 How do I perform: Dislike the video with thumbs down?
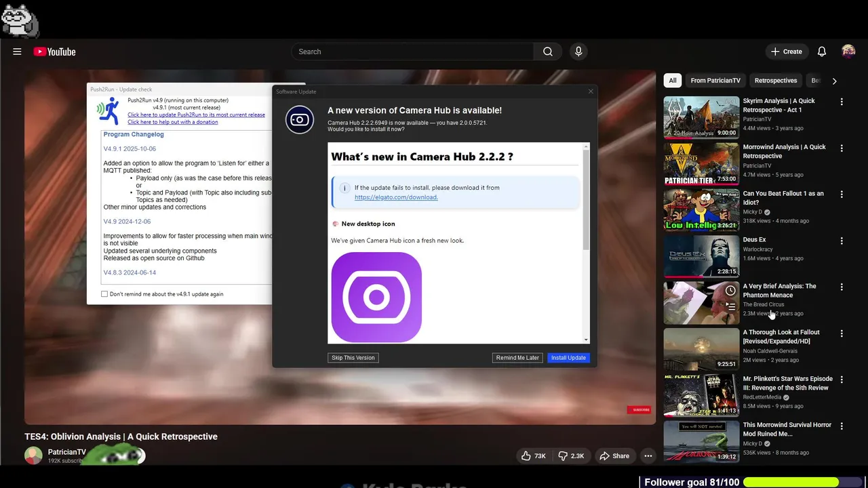[x=571, y=456]
